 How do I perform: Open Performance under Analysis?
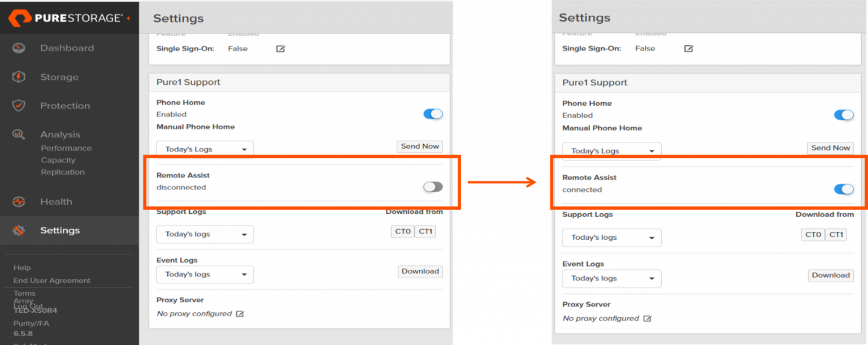(66, 148)
